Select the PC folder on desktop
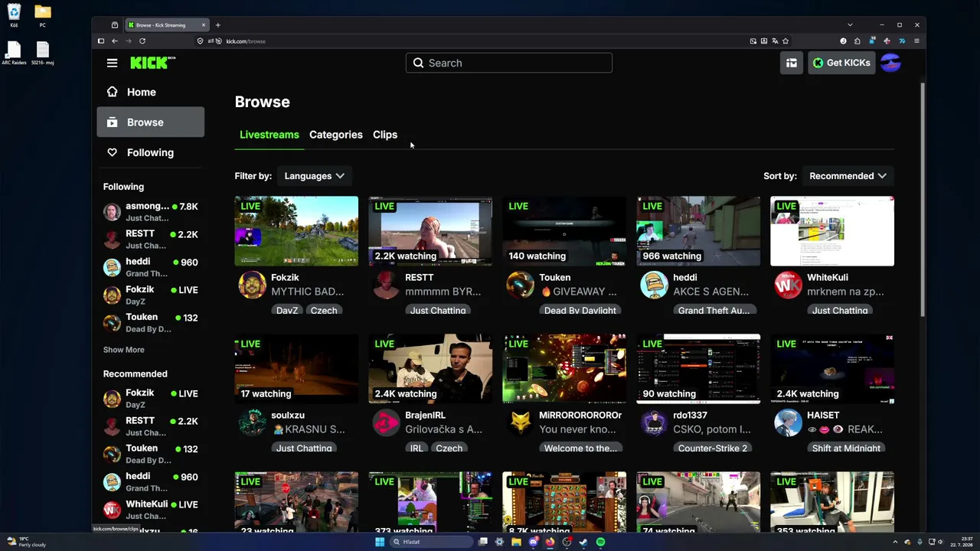Viewport: 980px width, 551px height. tap(43, 15)
